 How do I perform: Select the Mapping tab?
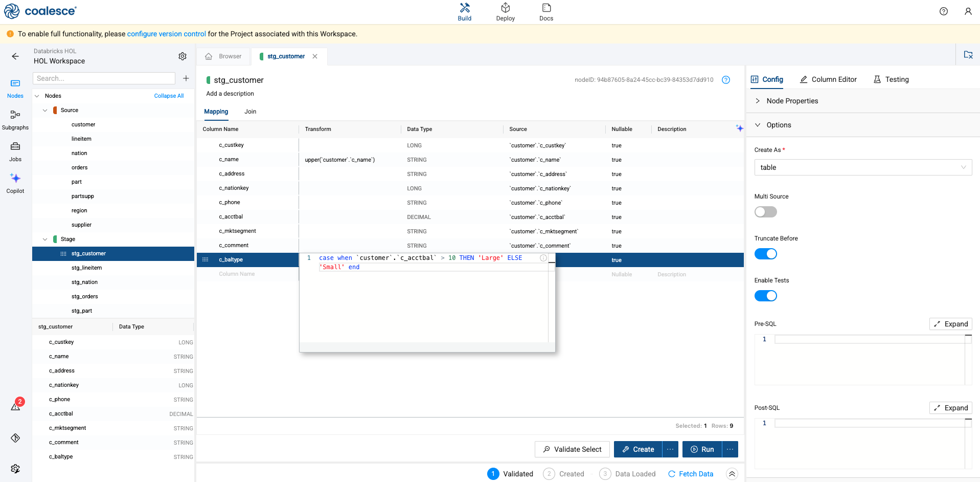216,112
